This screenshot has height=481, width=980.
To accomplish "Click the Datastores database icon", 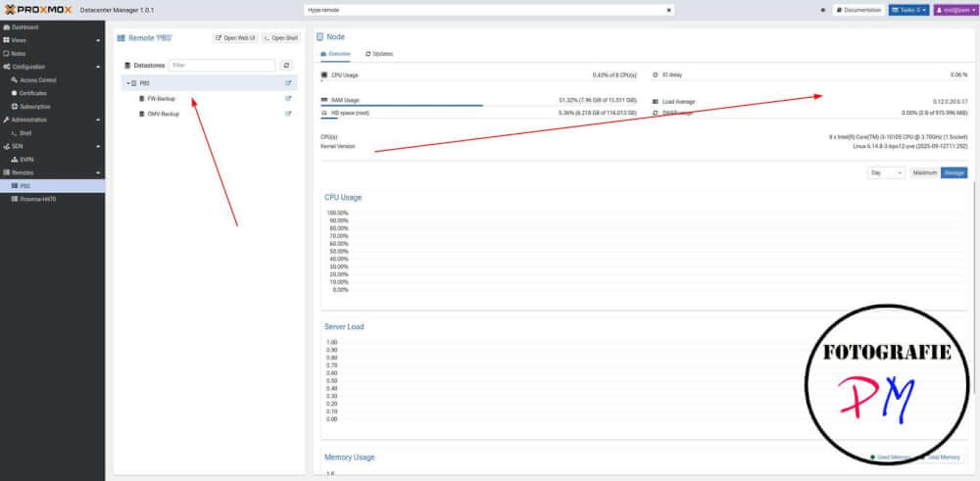I will pos(127,65).
